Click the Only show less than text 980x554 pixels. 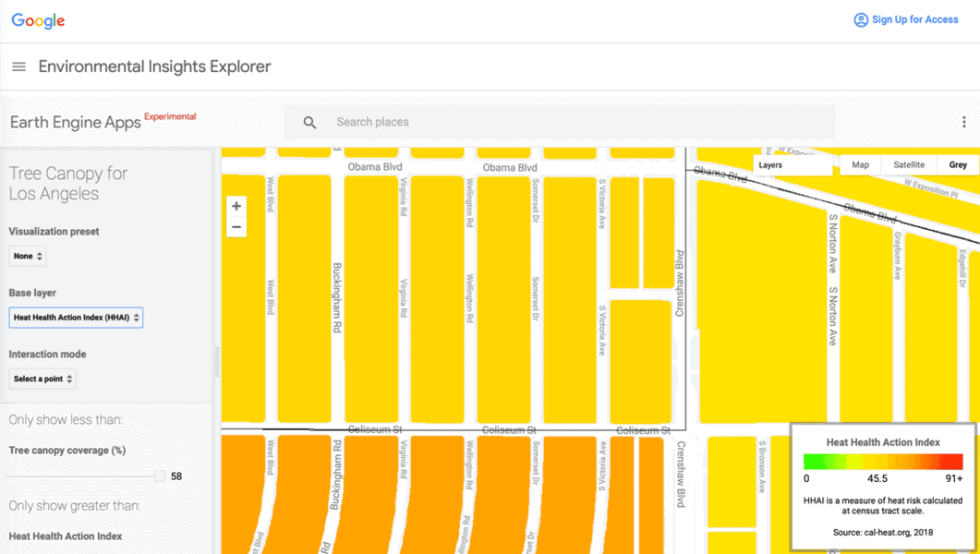pos(66,420)
